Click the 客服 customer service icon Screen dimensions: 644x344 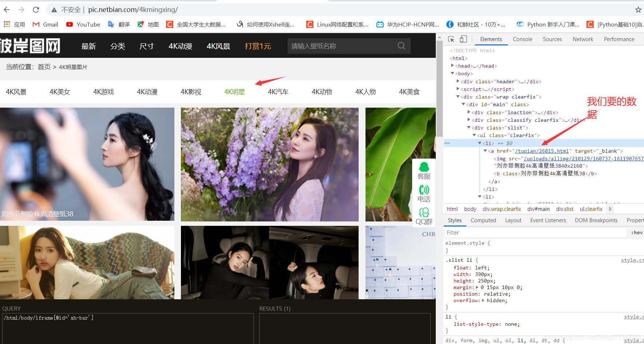point(424,171)
